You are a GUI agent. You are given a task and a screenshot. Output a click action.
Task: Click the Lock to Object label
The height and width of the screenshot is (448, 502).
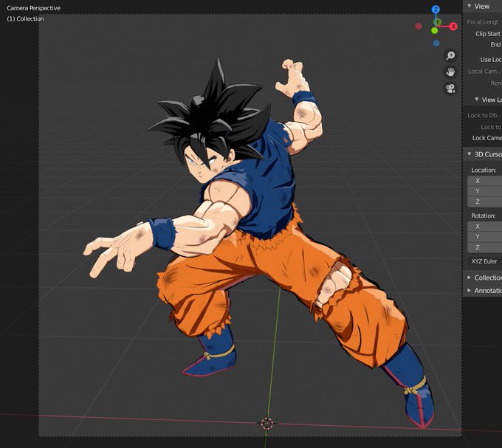point(484,115)
